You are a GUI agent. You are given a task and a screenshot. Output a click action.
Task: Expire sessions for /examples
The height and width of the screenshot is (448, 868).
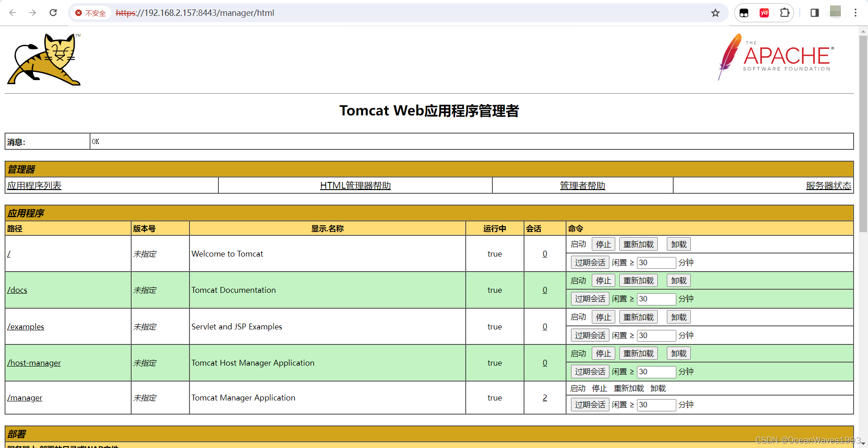pos(590,335)
